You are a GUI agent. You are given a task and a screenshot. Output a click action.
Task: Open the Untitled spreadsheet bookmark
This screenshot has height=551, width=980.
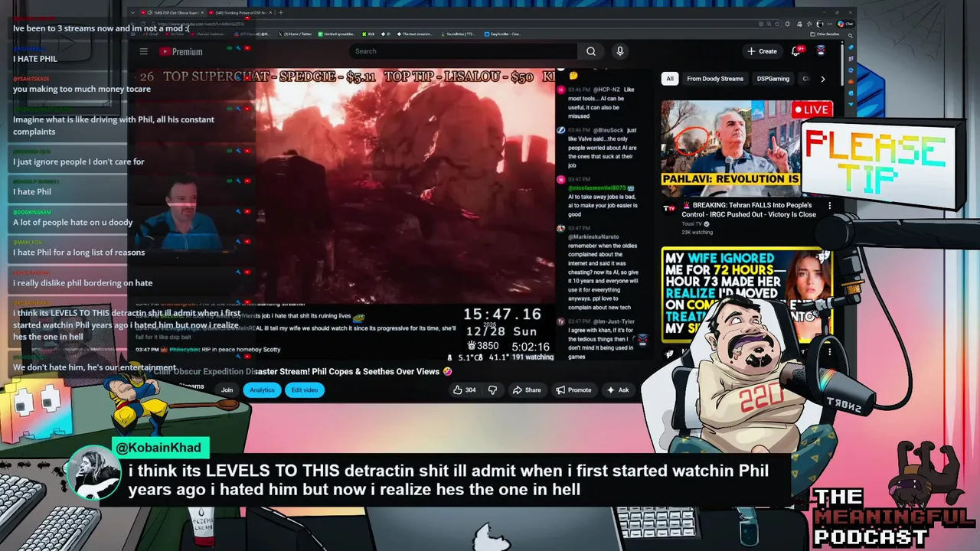point(335,34)
